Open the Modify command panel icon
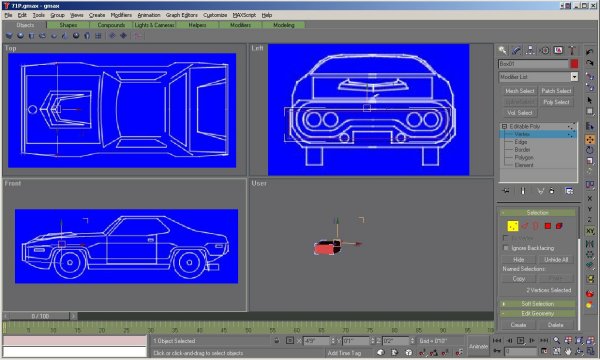Screen dimensions: 600x360 click(516, 50)
